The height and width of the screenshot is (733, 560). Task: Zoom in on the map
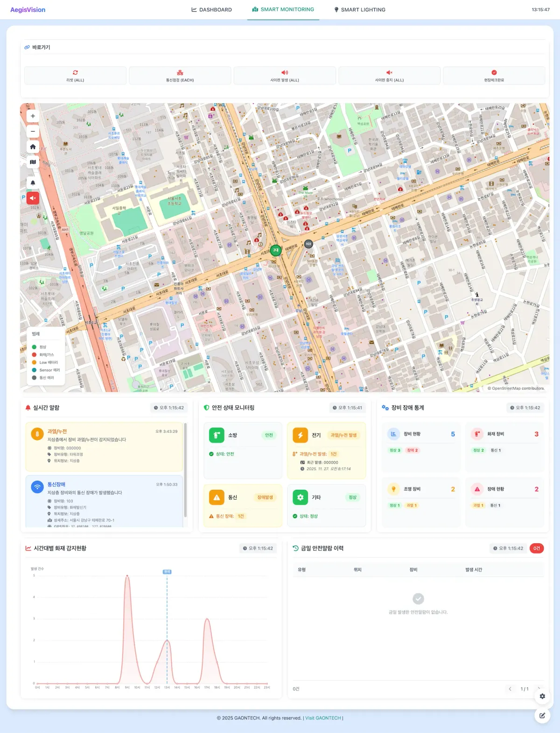point(33,116)
